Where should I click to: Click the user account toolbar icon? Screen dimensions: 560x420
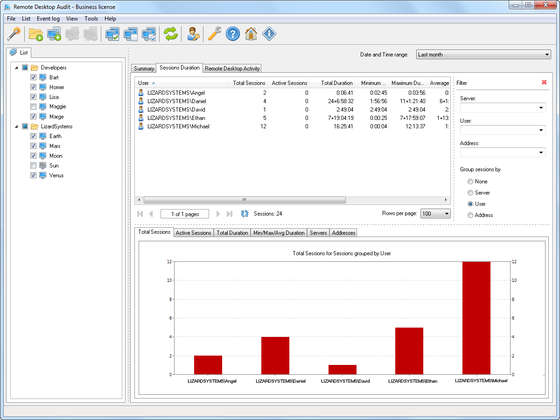(x=193, y=34)
